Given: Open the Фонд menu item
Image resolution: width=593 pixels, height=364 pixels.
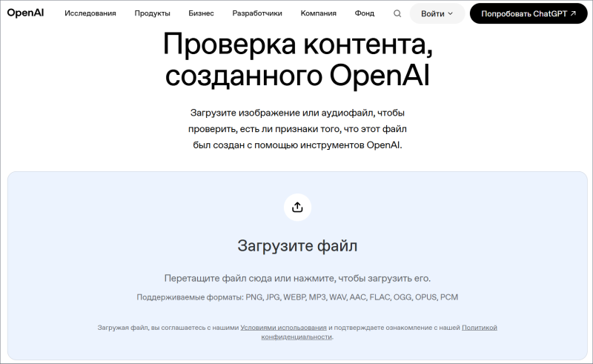Looking at the screenshot, I should pos(365,13).
